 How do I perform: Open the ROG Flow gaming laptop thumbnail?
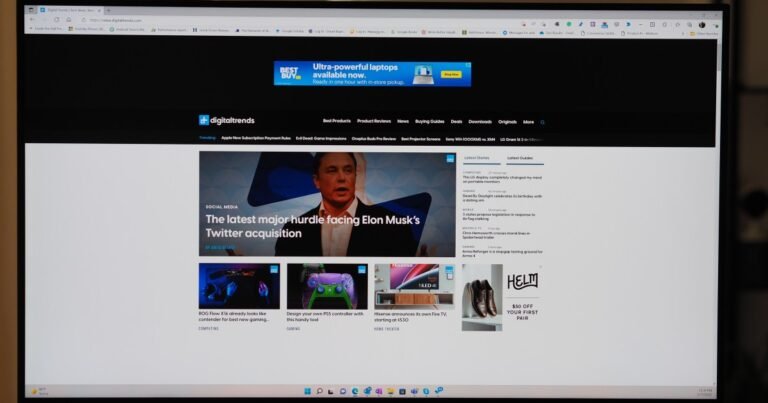[239, 286]
